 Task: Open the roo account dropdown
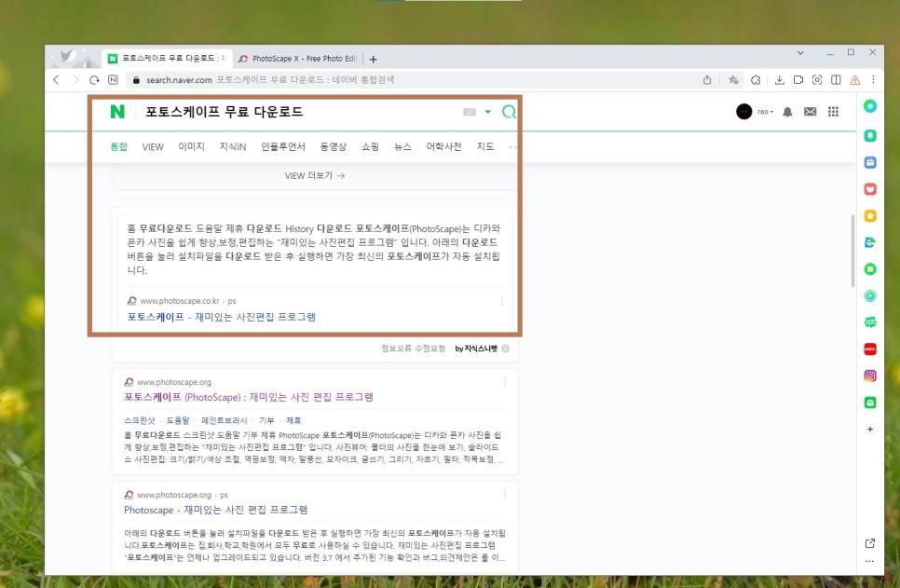[765, 112]
